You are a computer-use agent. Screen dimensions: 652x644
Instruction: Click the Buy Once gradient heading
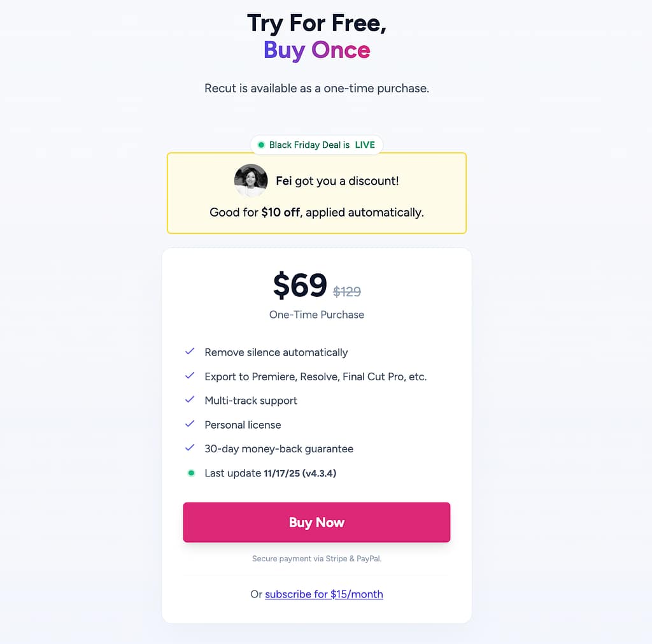(x=316, y=50)
